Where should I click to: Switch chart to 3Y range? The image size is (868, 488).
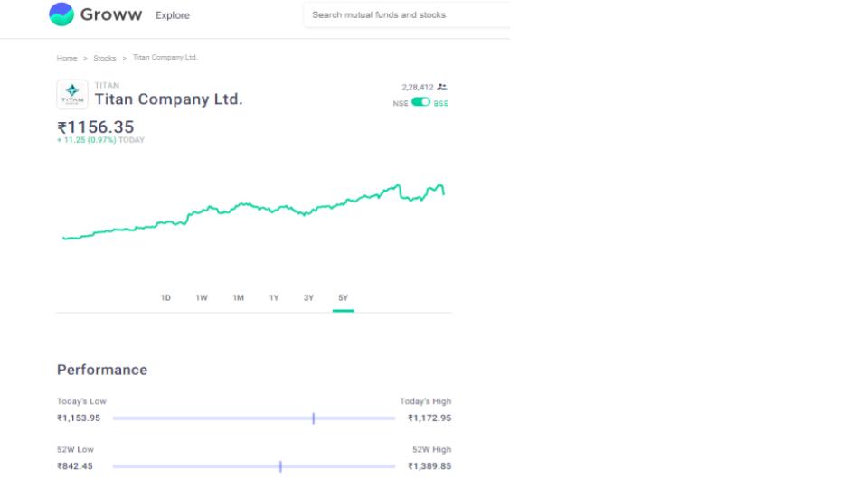click(x=309, y=297)
